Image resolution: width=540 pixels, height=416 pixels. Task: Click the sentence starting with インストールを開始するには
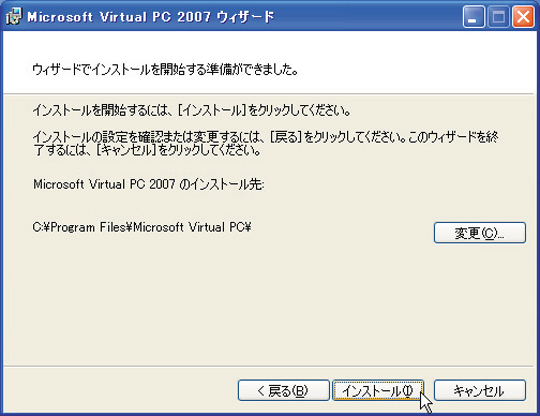(192, 111)
